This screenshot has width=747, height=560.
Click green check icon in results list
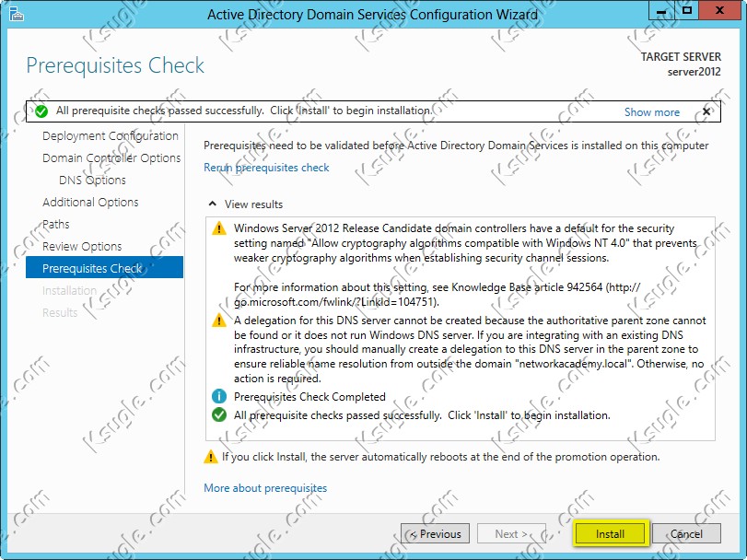pos(218,414)
